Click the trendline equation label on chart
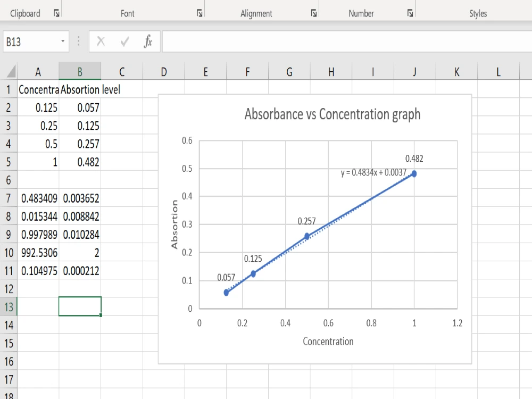This screenshot has width=532, height=399. [373, 172]
